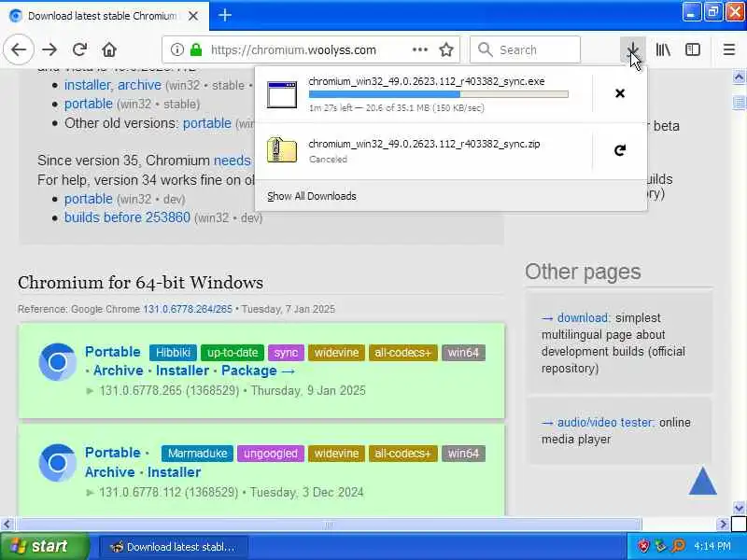The image size is (747, 560).
Task: Click Show All Downloads
Action: coord(312,196)
